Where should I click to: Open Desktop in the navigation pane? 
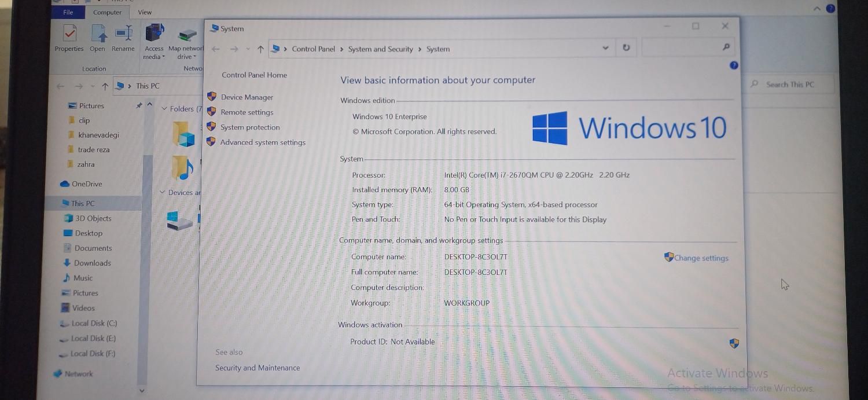(x=83, y=233)
